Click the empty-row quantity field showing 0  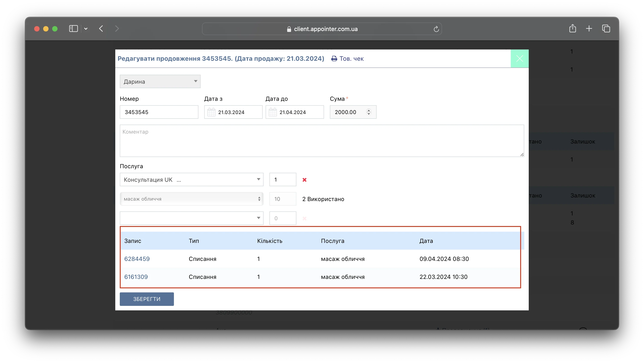[x=283, y=218]
